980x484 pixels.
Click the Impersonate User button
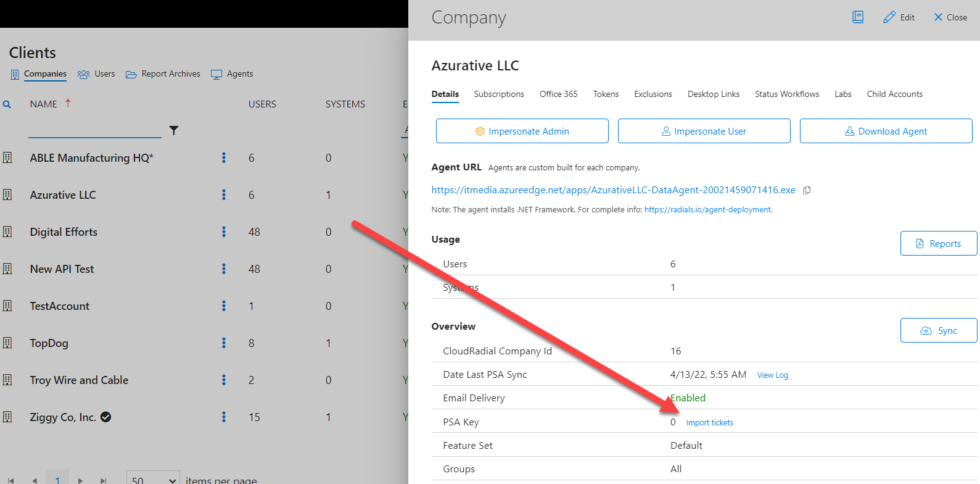704,131
